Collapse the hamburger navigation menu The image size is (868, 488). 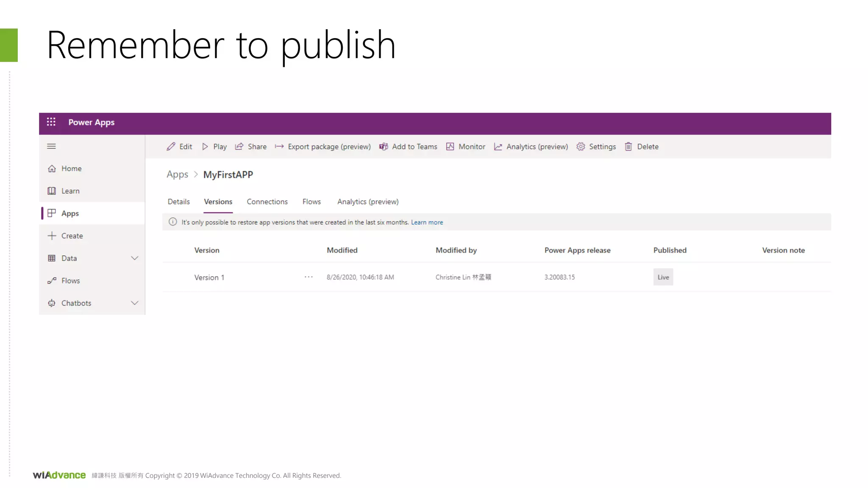[x=51, y=147]
